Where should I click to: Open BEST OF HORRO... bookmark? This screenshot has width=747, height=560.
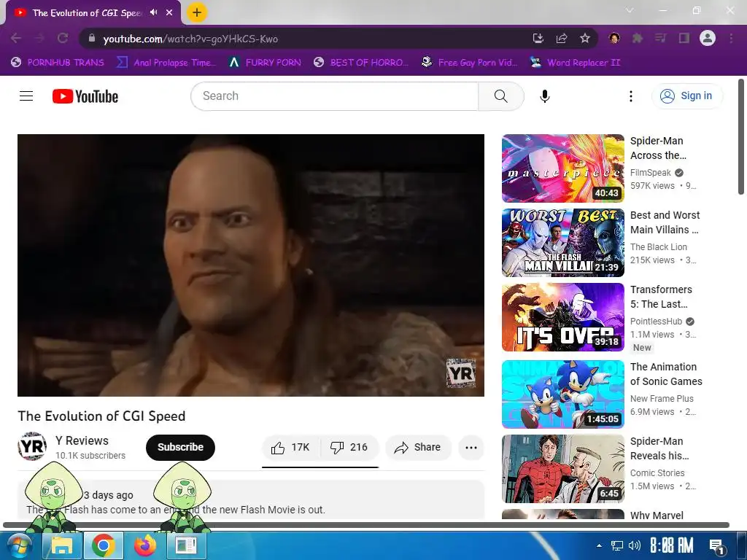coord(361,63)
